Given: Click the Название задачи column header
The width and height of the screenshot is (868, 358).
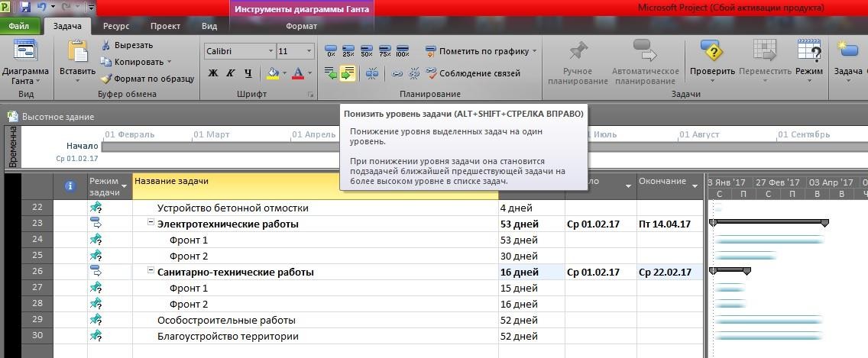Looking at the screenshot, I should (316, 186).
